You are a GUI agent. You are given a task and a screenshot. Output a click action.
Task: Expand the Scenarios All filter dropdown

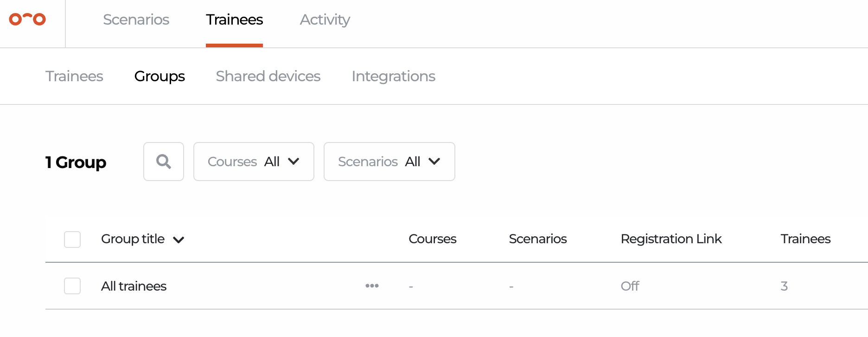click(389, 162)
